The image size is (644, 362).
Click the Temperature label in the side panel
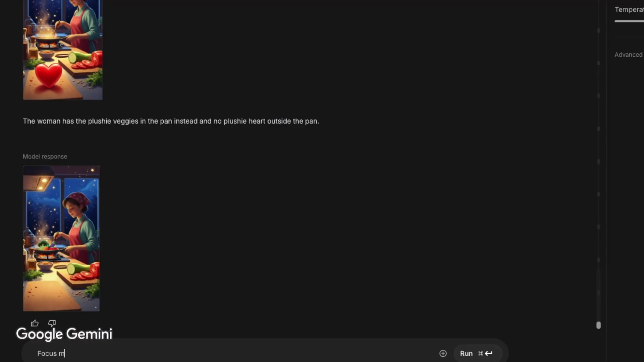629,10
